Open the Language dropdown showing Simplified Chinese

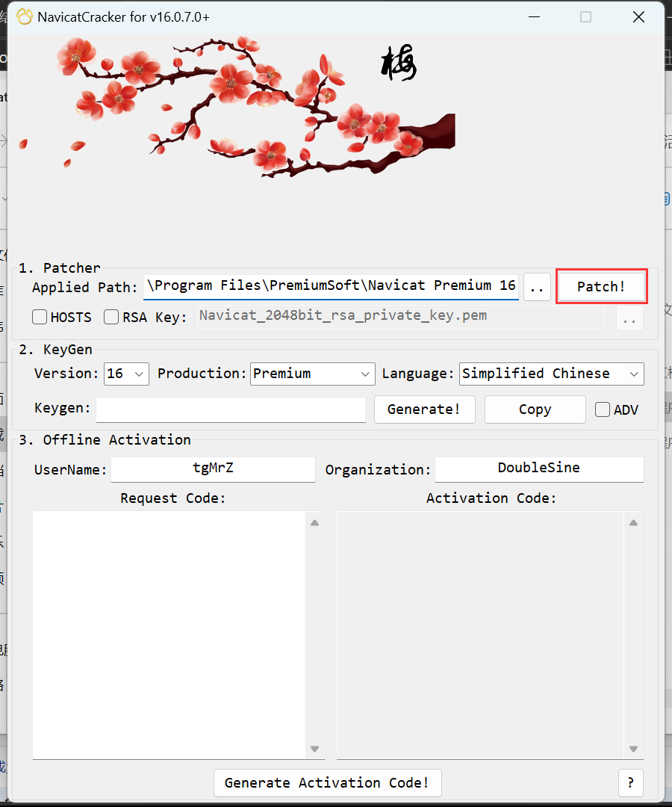pos(551,374)
